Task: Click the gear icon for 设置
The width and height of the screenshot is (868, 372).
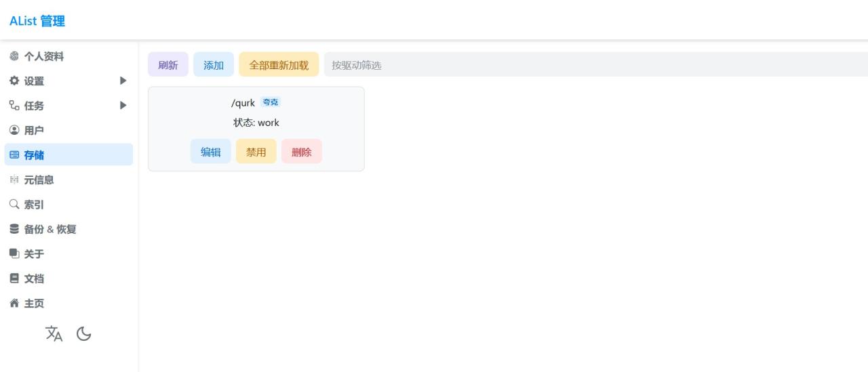Action: 14,81
